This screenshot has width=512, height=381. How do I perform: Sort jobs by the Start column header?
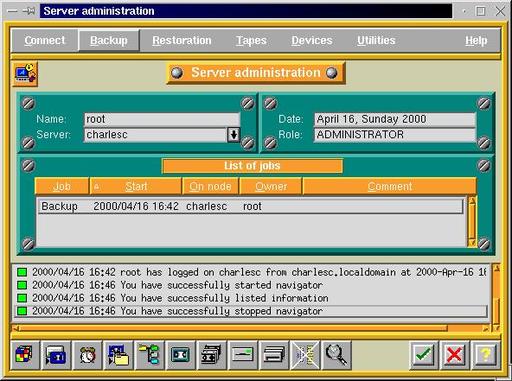pyautogui.click(x=136, y=186)
